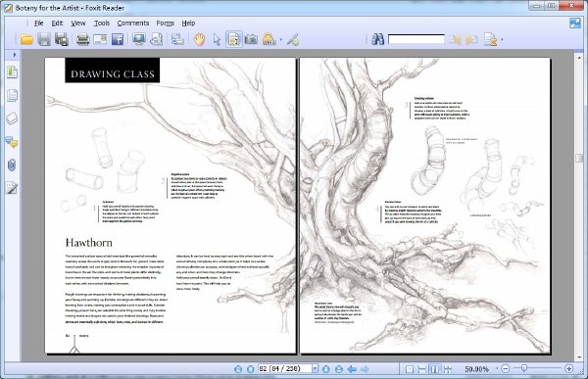Open the 50.00% zoom dropdown
588x379 pixels.
point(497,369)
